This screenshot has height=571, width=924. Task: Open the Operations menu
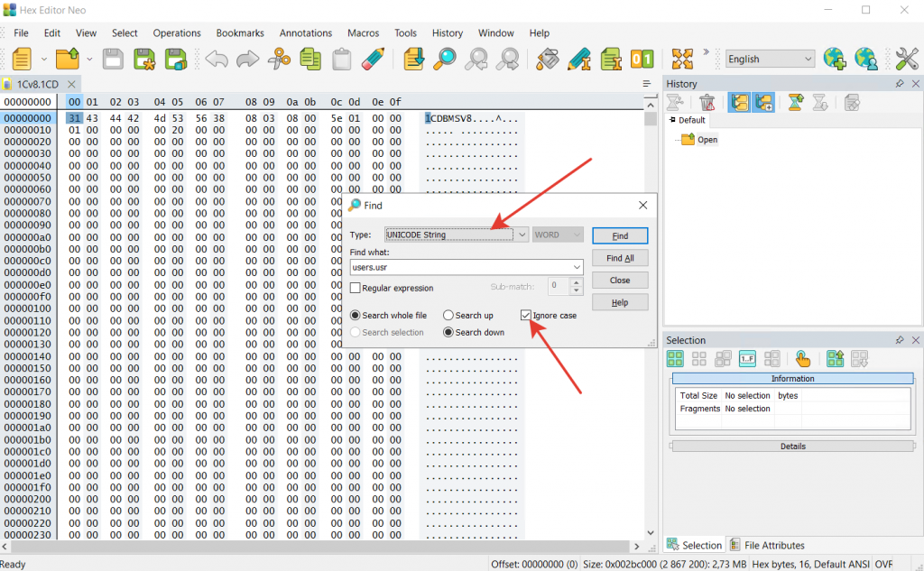click(177, 33)
